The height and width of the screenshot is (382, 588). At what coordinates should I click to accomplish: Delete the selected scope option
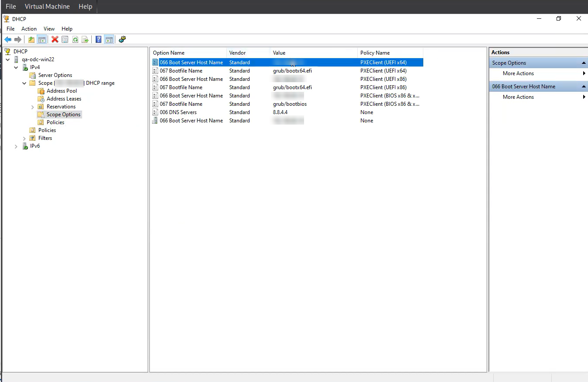tap(54, 39)
